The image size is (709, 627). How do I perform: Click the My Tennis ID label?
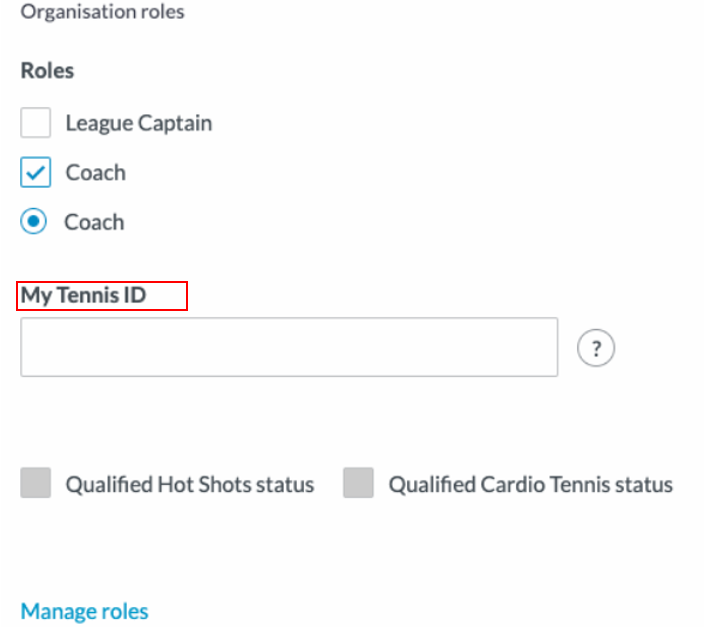click(83, 296)
